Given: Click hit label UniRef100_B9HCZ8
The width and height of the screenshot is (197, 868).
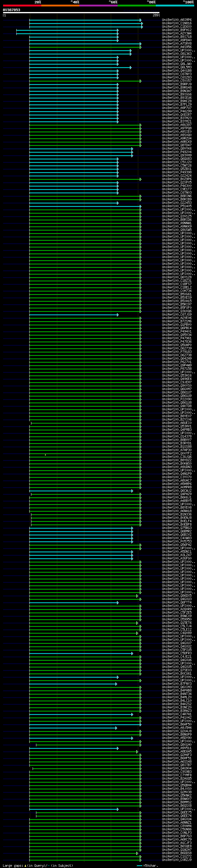Looking at the screenshot, I should pyautogui.click(x=177, y=101).
